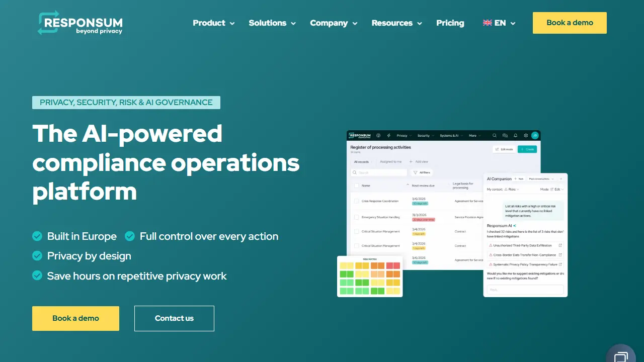Viewport: 644px width, 362px height.
Task: Close the AI Companion panel
Action: (x=561, y=179)
